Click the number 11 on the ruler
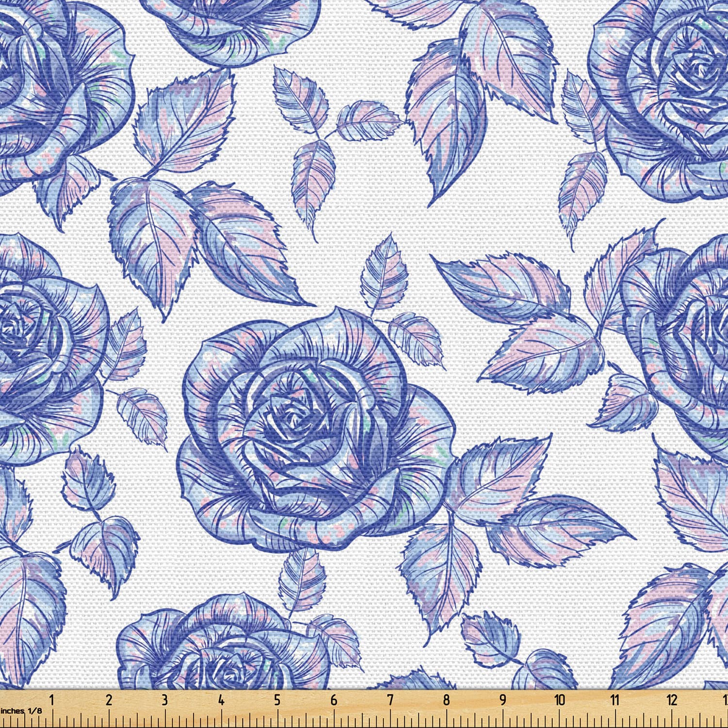Screen dimensions: 728x728 [615, 700]
